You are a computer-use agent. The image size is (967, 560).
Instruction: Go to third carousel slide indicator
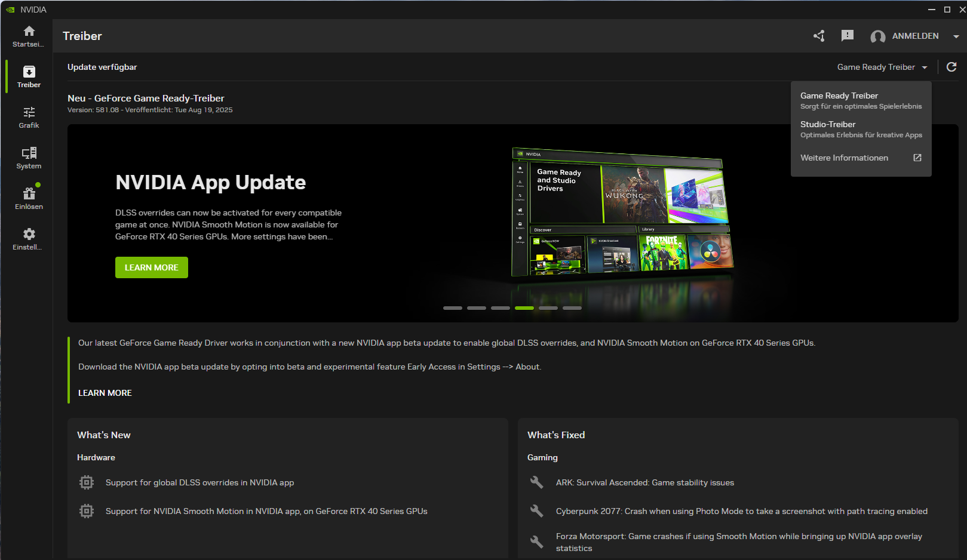[501, 308]
